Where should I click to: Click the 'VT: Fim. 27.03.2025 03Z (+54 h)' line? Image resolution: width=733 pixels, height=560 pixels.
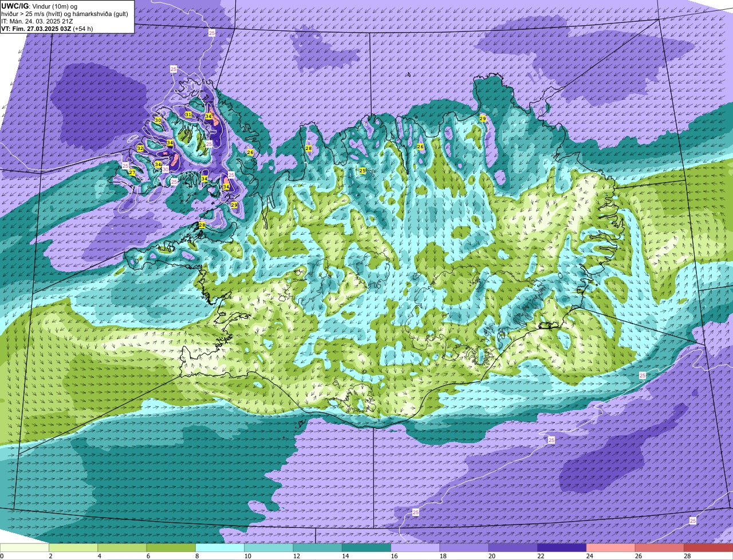(x=47, y=28)
